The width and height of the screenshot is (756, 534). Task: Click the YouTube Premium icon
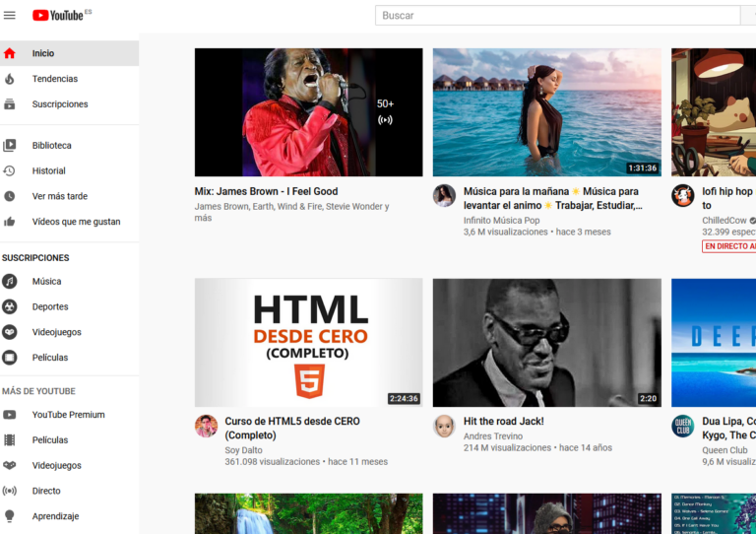[10, 415]
